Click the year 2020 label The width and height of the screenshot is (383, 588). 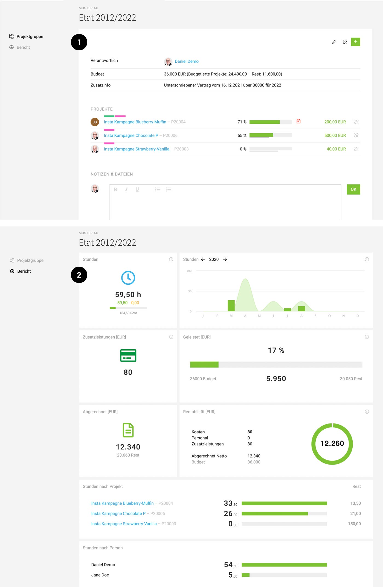[x=214, y=259]
